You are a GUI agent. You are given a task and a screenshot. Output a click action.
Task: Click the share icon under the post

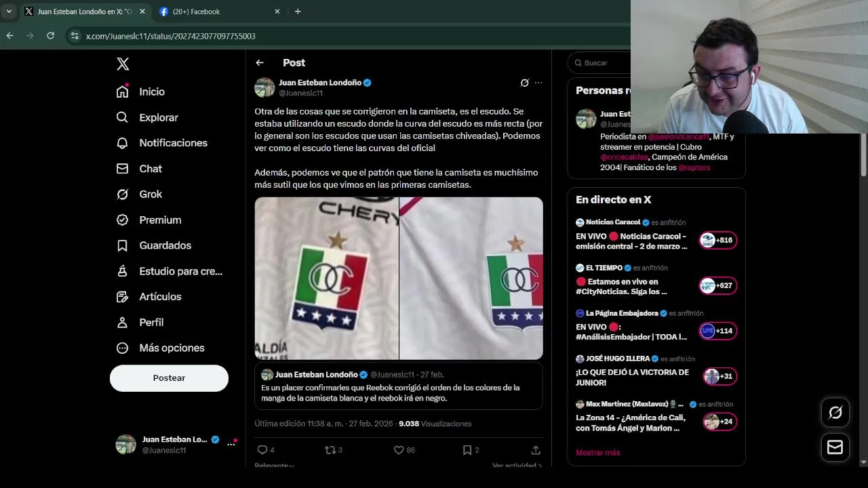[x=536, y=450]
